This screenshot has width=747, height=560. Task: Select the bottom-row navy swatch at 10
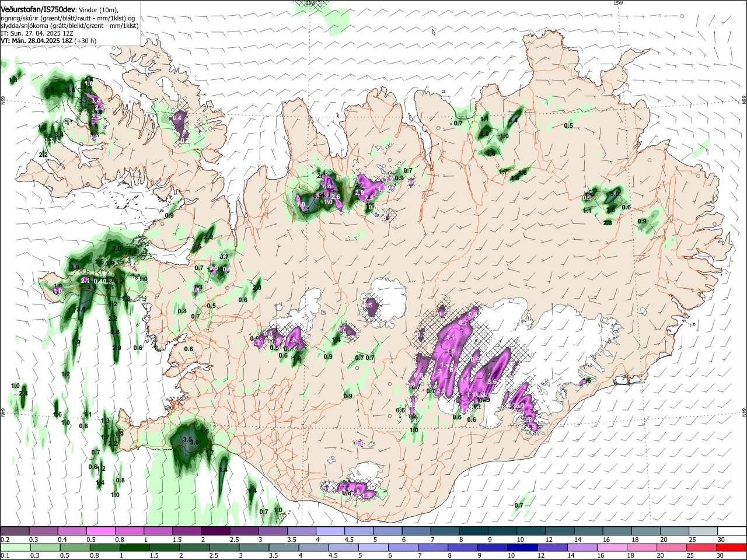click(522, 547)
